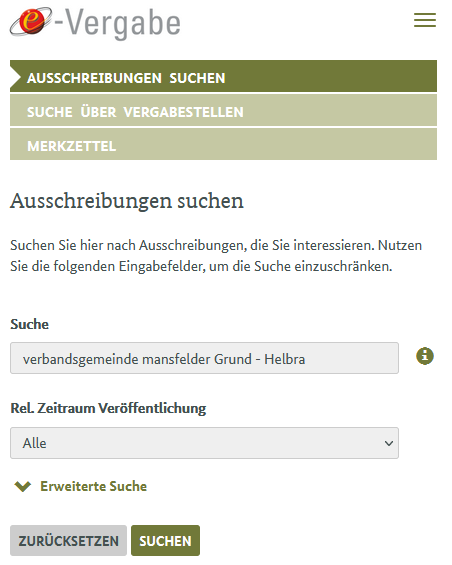The image size is (452, 565).
Task: Open the Merkzettel section
Action: point(223,144)
